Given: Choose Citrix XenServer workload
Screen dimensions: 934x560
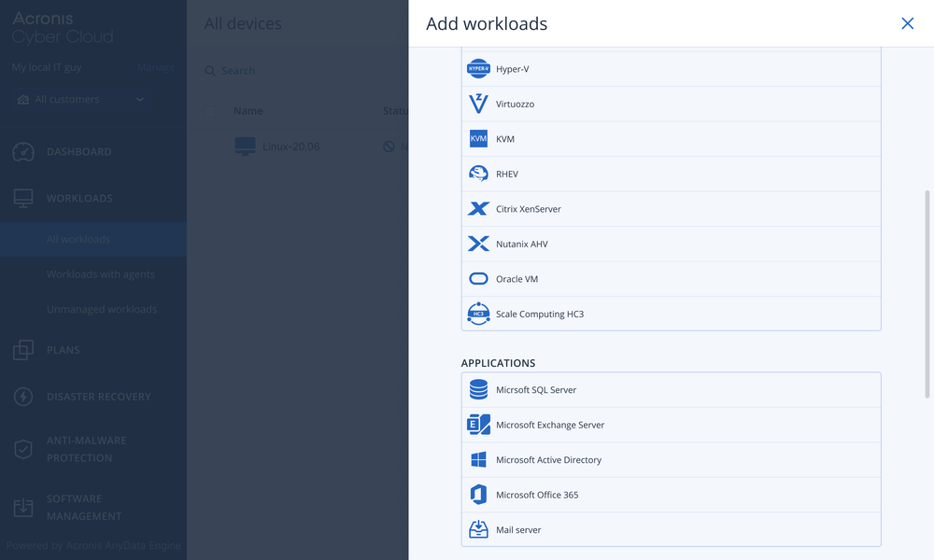Looking at the screenshot, I should pos(672,209).
